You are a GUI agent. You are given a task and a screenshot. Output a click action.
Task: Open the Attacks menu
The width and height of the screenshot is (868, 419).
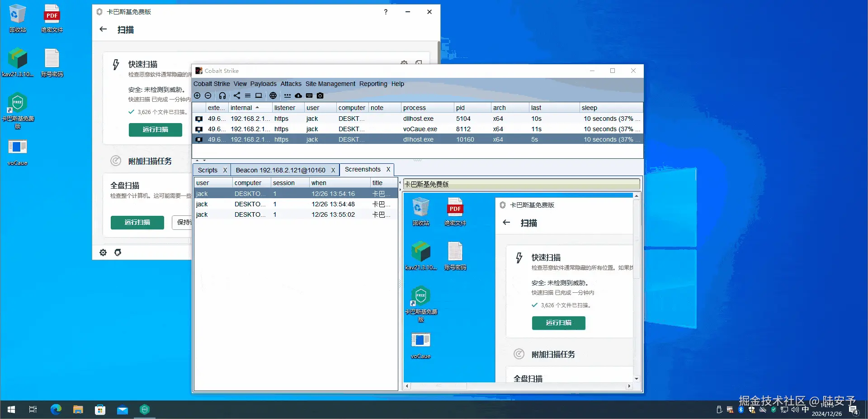tap(291, 84)
